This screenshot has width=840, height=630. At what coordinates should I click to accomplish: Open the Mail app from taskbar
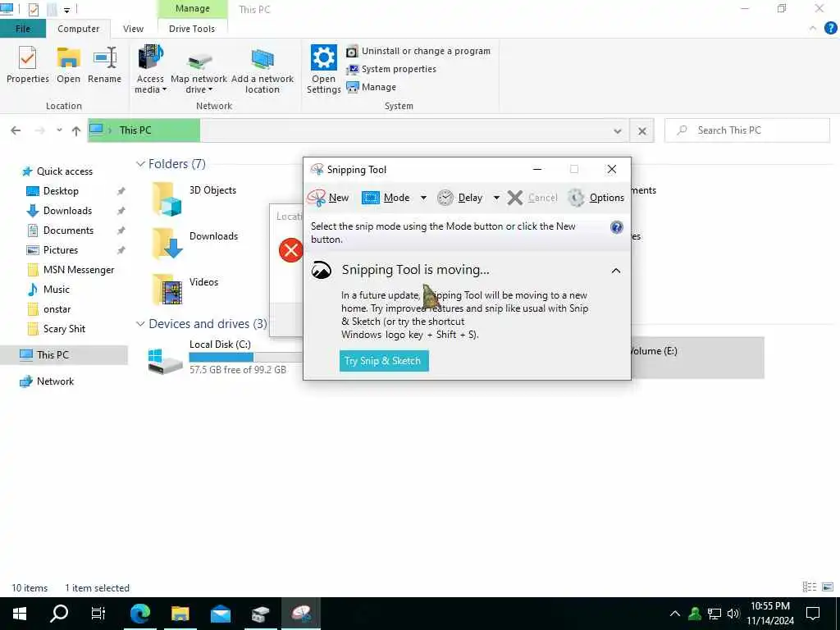(x=220, y=614)
